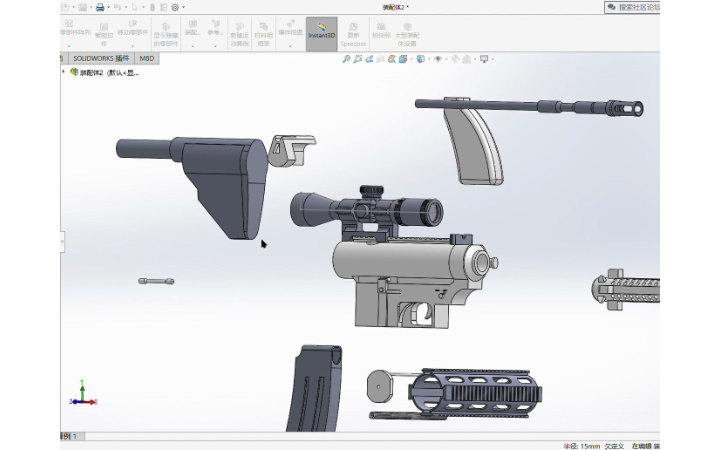The height and width of the screenshot is (450, 720).
Task: Click the Apply Scene icon
Action: click(467, 59)
